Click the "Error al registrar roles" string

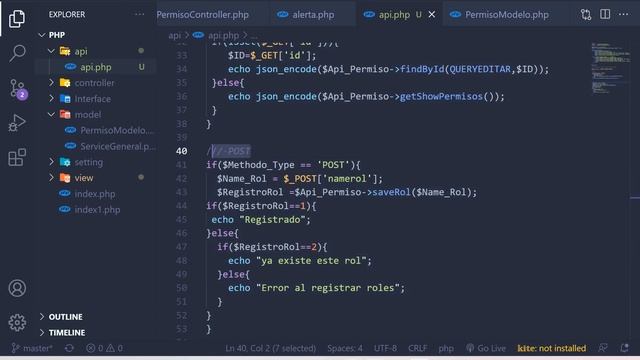(328, 288)
